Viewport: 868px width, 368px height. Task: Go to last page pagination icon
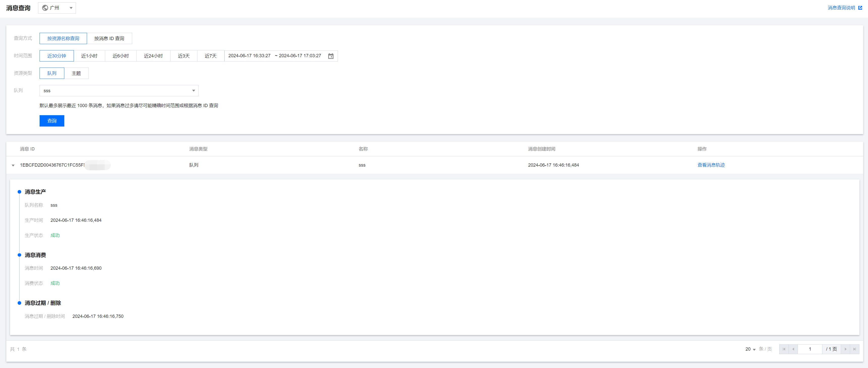[x=854, y=349]
